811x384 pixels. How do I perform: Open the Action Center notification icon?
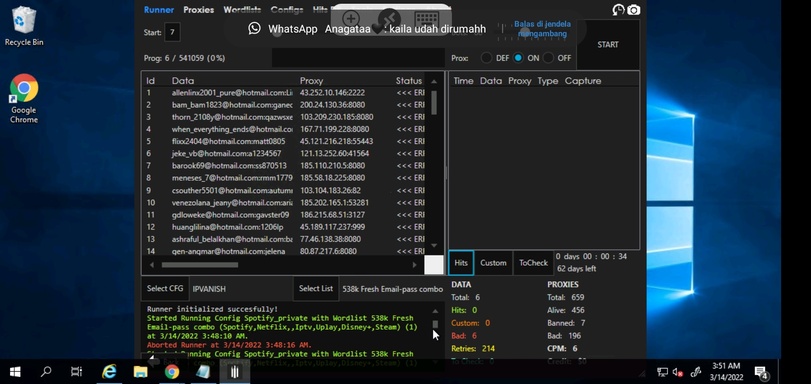[761, 372]
